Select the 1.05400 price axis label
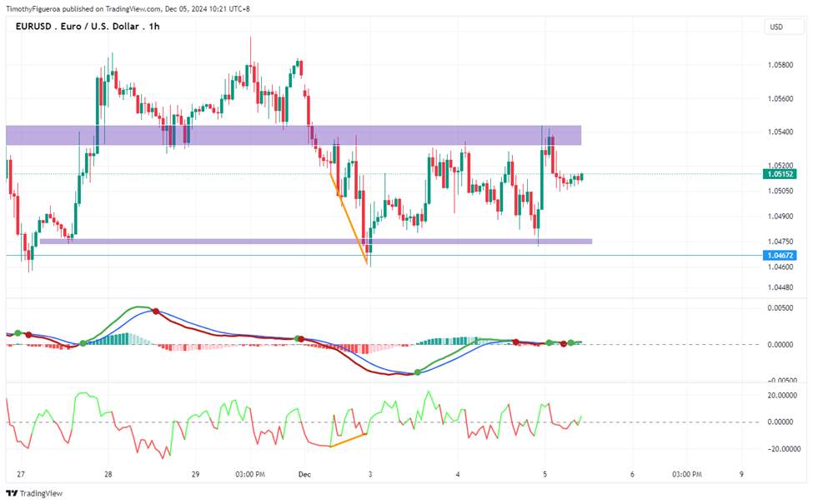Viewport: 813px width, 504px height. coord(780,132)
